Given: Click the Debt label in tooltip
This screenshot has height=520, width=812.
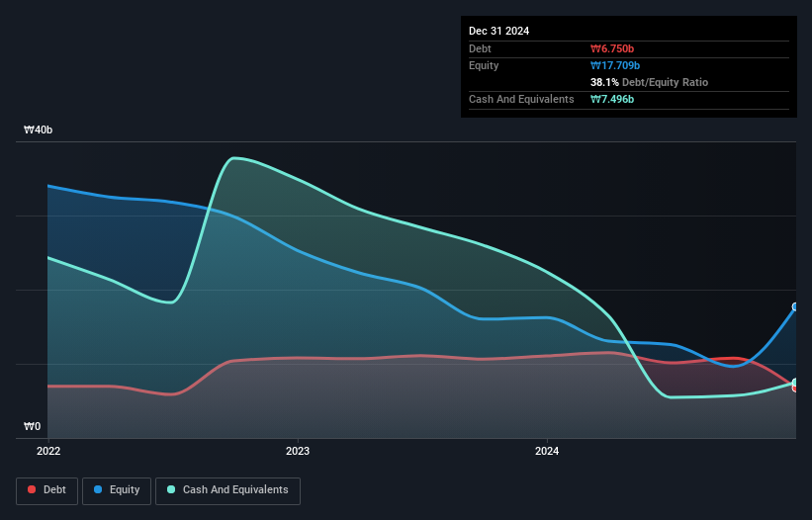Looking at the screenshot, I should tap(480, 48).
